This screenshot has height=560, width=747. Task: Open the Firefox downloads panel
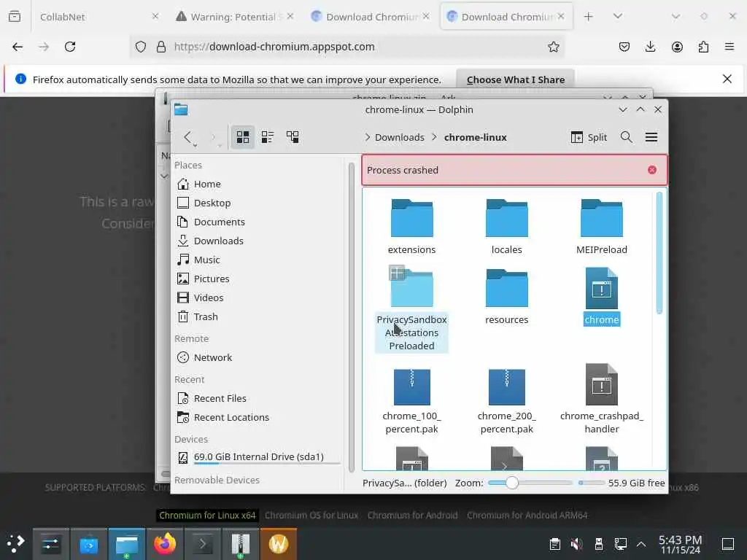pos(650,47)
